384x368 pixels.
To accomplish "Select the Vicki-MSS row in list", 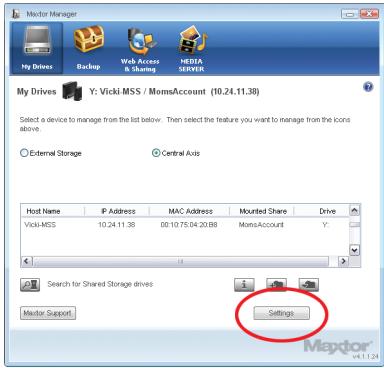I will coord(185,225).
